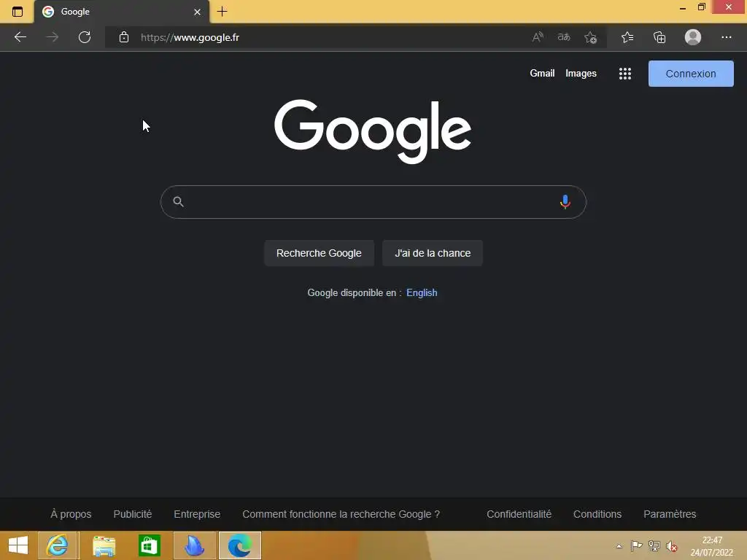Open the Confidentialité footer link
747x560 pixels.
519,514
